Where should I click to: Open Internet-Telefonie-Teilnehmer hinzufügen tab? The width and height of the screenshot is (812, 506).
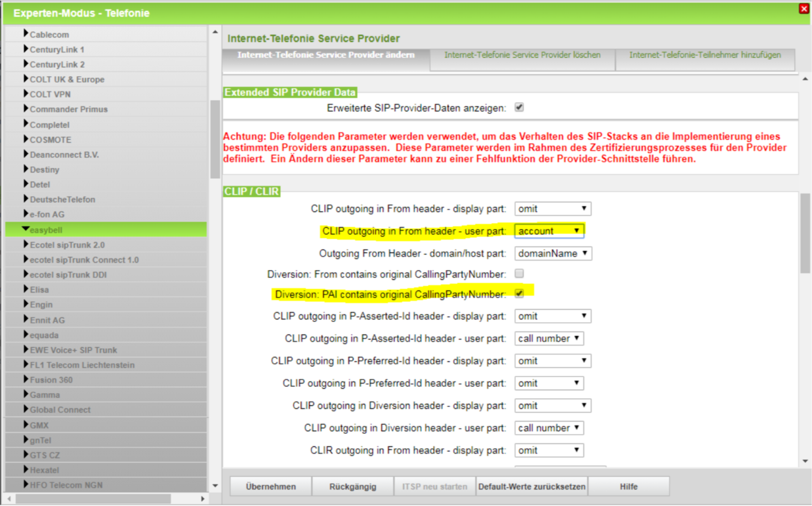click(705, 55)
